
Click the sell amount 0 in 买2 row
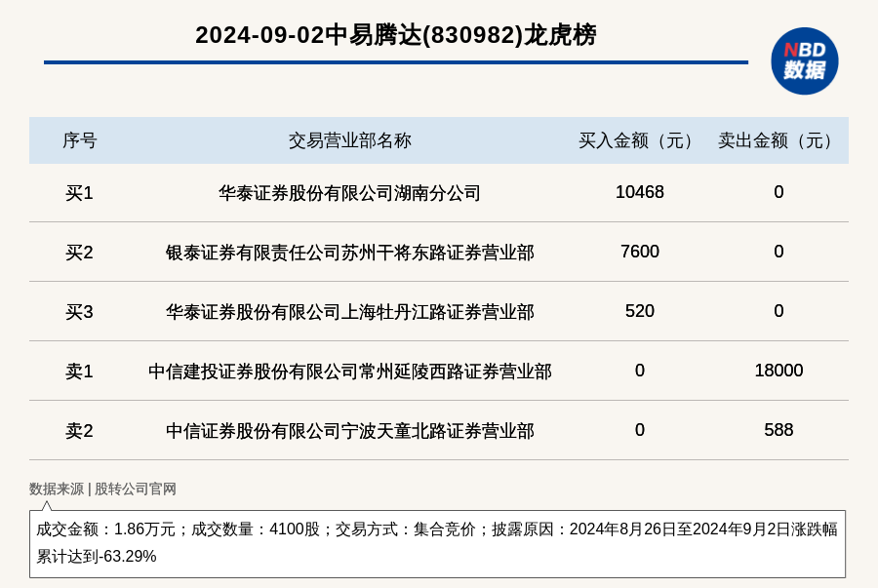778,252
